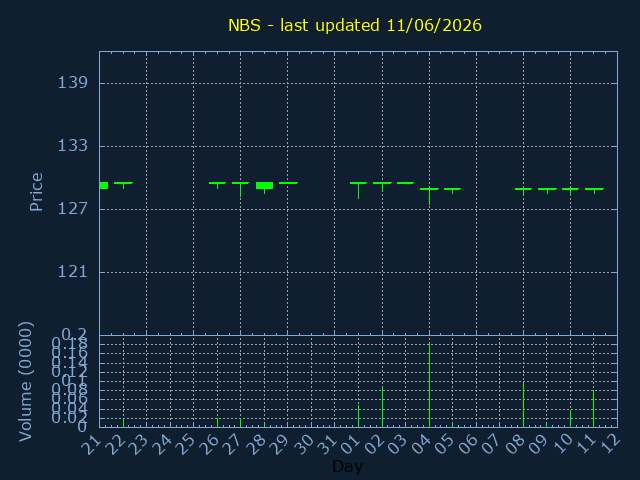
Task: Click the tallest volume bar on day 04
Action: pyautogui.click(x=429, y=385)
